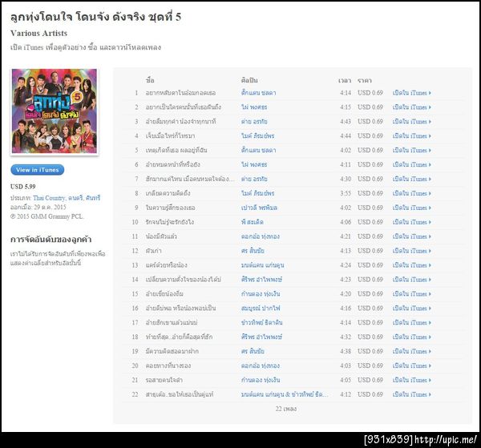481x448 pixels.
Task: Open track 14 via เปิดใน iTunes link
Action: click(x=412, y=280)
